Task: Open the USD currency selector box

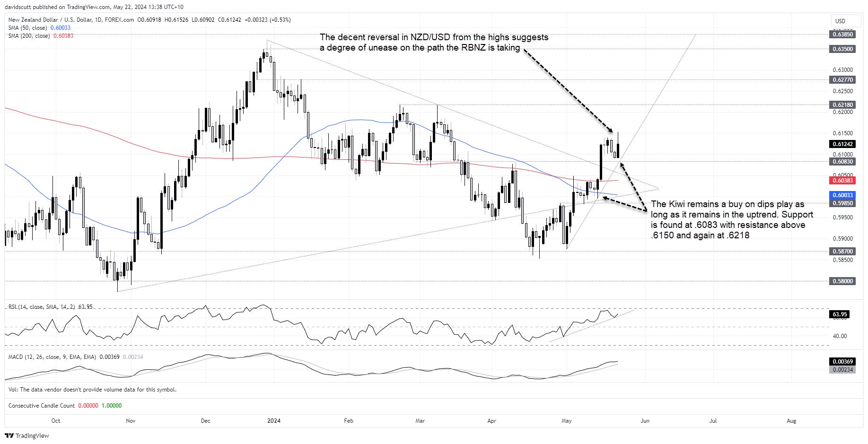Action: pyautogui.click(x=845, y=21)
